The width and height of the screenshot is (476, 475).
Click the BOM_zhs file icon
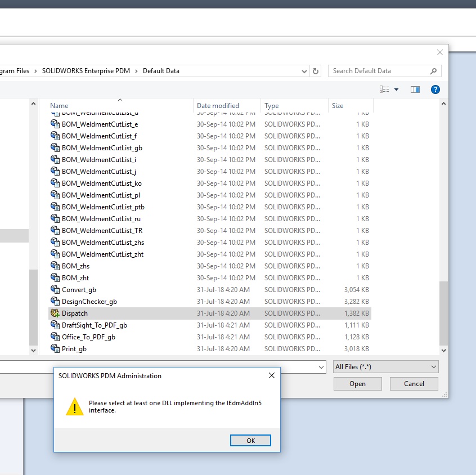click(55, 266)
